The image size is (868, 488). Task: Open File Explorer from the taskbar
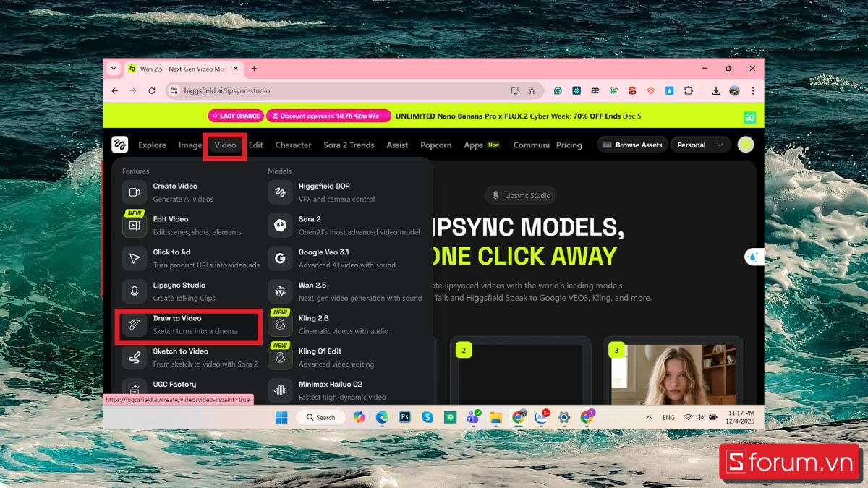pos(495,417)
